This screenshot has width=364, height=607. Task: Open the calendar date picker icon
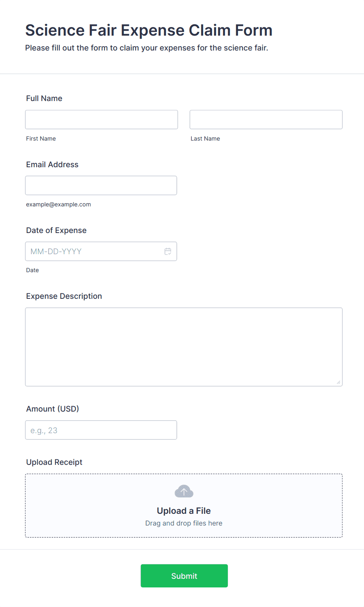(x=168, y=251)
